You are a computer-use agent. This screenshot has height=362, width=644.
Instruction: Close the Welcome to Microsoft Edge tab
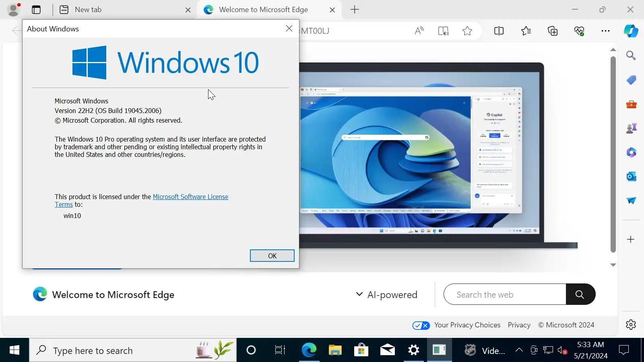(332, 10)
